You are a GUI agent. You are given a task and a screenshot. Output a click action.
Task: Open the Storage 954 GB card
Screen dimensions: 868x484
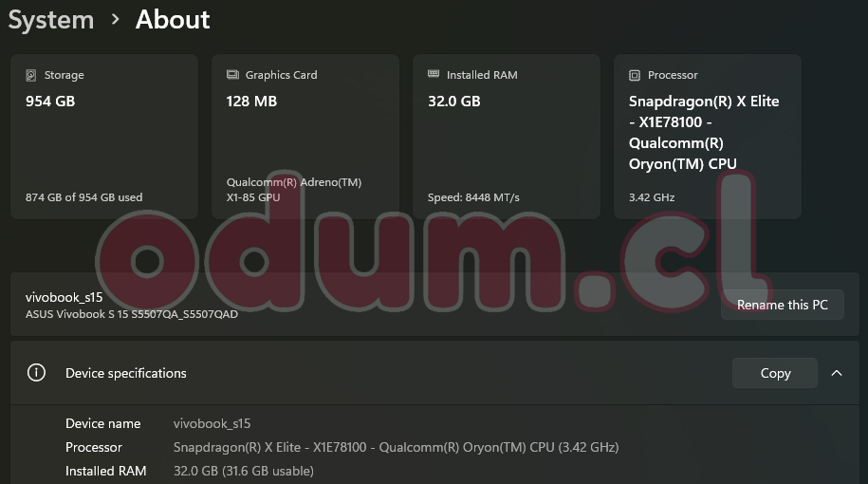[x=104, y=137]
